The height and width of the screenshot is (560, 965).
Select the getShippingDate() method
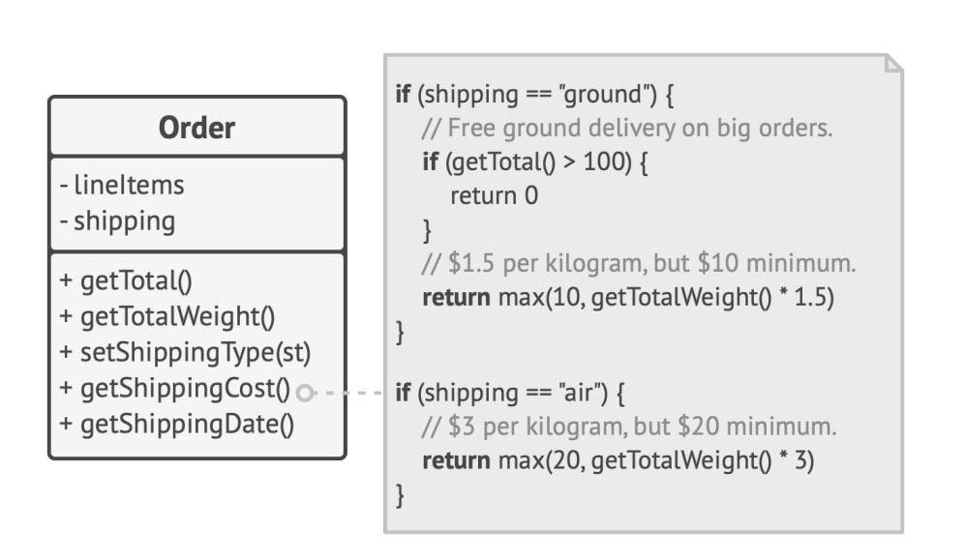tap(176, 425)
